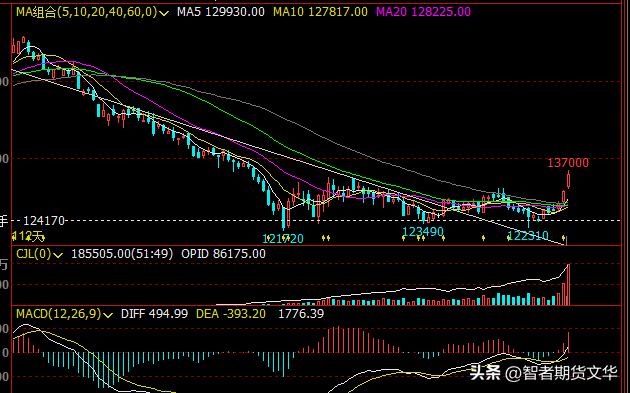630x393 pixels.
Task: Click the MACD(12,26,9) indicator label
Action: point(59,314)
